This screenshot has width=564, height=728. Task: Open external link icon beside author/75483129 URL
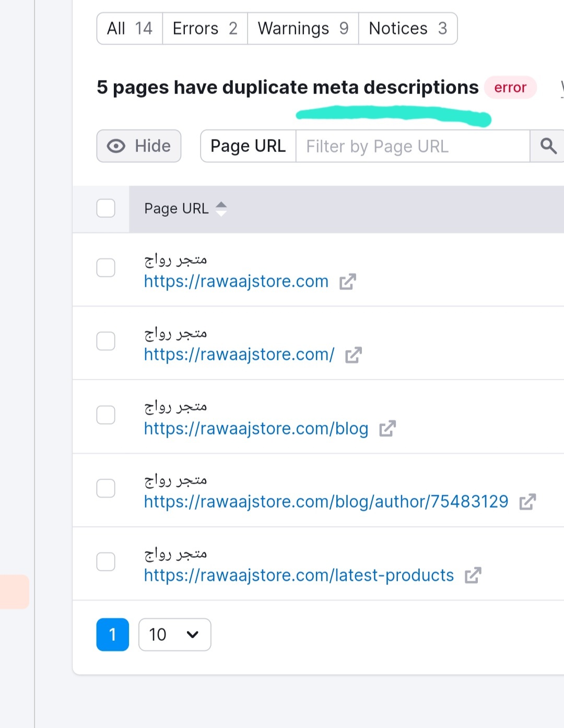[527, 502]
